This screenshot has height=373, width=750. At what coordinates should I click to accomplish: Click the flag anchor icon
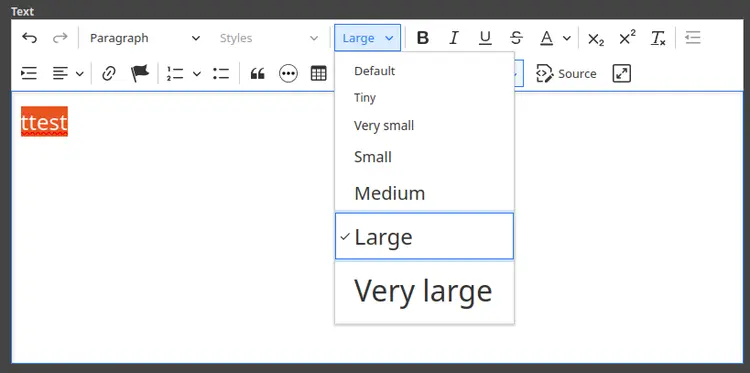coord(140,74)
